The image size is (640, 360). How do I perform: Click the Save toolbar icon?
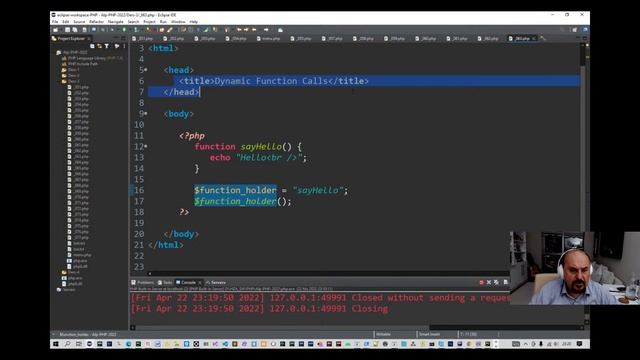pos(67,30)
